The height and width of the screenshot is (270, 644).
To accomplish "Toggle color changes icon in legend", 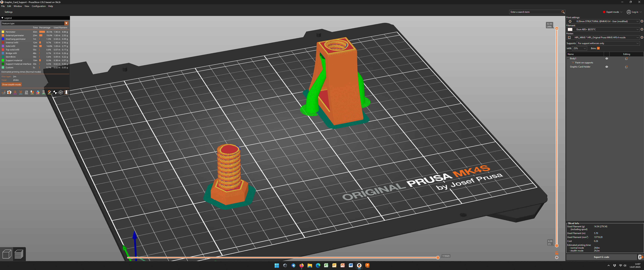I will (x=38, y=92).
